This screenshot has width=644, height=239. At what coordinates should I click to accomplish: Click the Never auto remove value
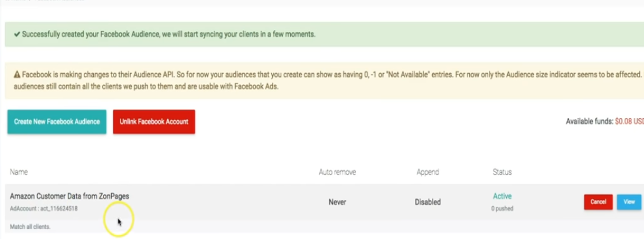(337, 202)
